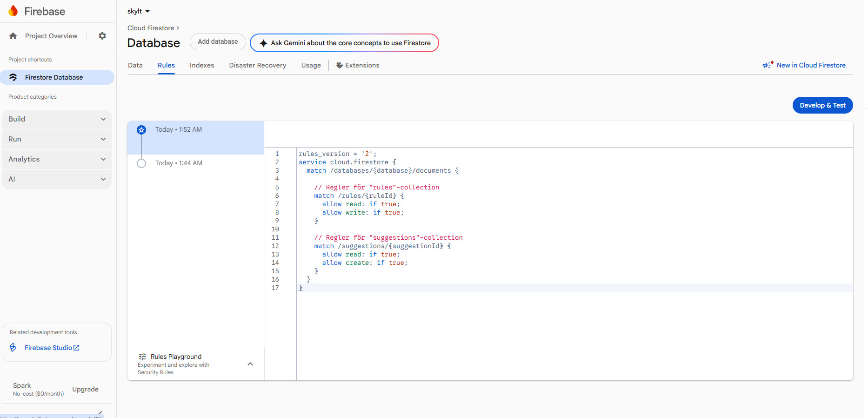Image resolution: width=868 pixels, height=418 pixels.
Task: Click the Firebase flame logo
Action: point(13,11)
